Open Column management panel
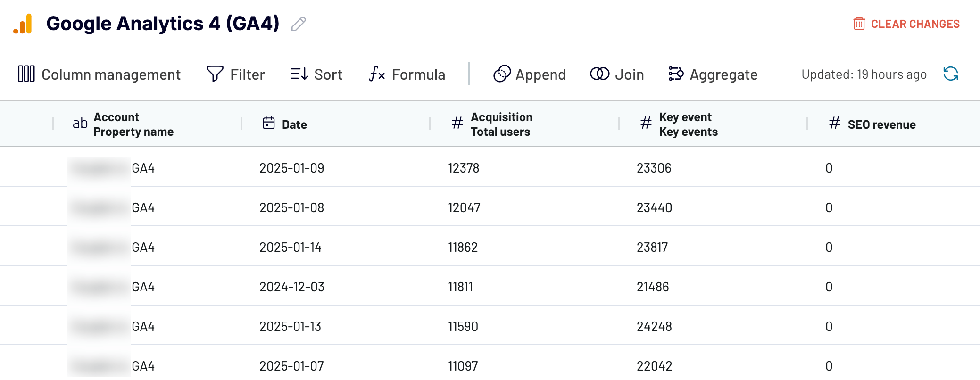980x380 pixels. (99, 74)
